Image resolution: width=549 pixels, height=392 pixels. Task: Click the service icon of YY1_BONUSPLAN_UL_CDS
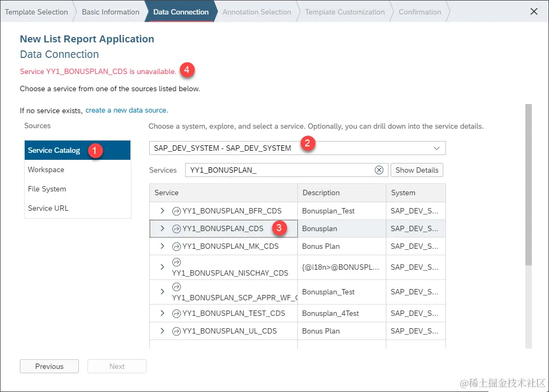[x=177, y=331]
